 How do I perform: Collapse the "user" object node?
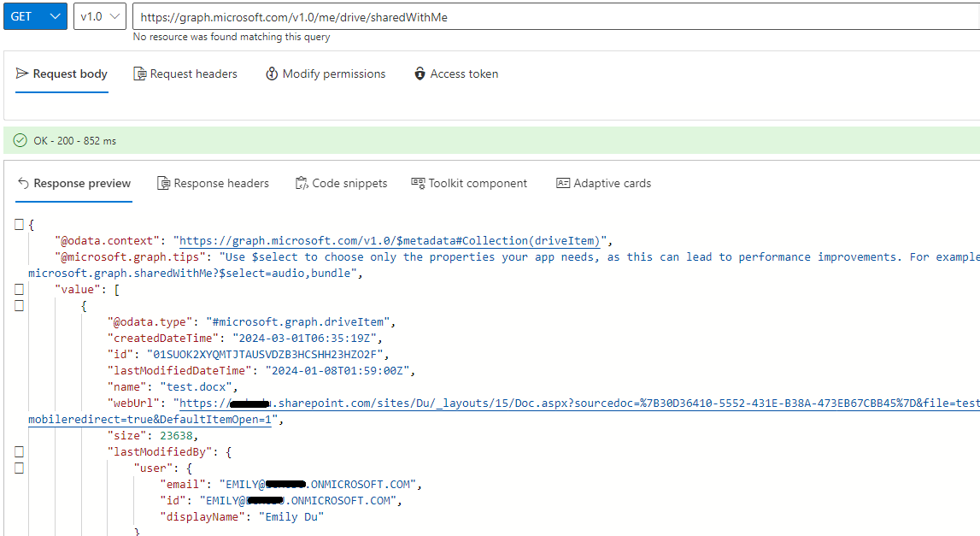tap(20, 468)
